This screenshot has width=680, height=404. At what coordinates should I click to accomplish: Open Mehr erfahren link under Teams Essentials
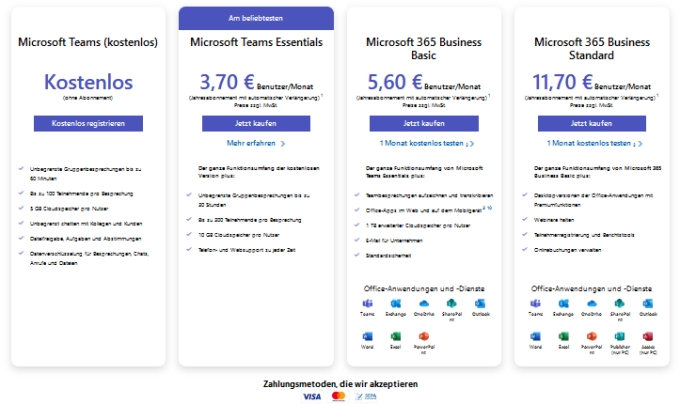255,143
